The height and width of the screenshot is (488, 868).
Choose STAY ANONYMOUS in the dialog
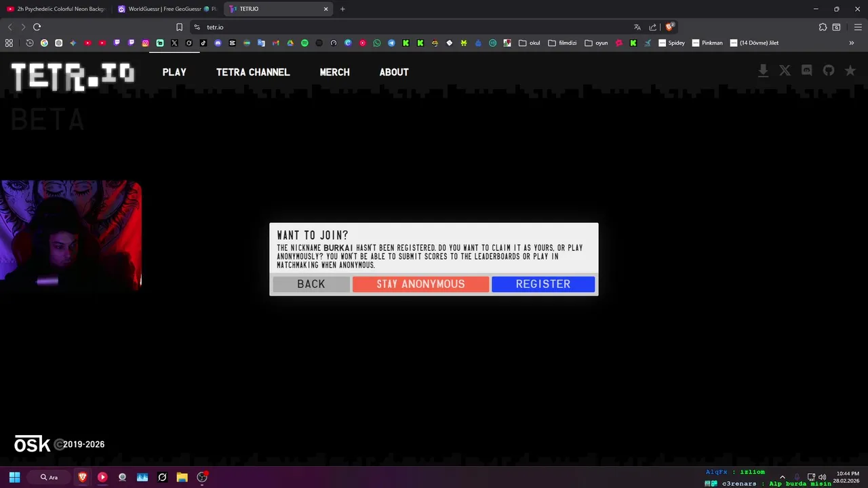(420, 284)
